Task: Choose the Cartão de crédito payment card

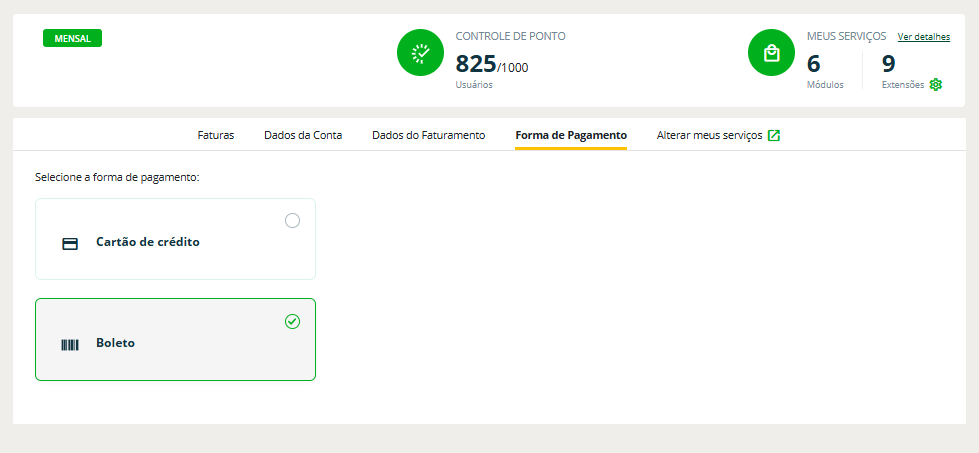Action: [175, 239]
